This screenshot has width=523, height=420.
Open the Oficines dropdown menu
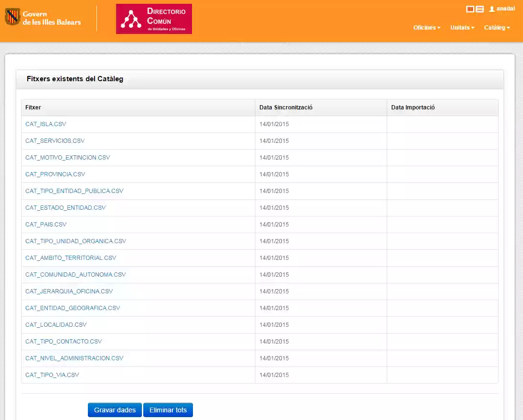[426, 28]
